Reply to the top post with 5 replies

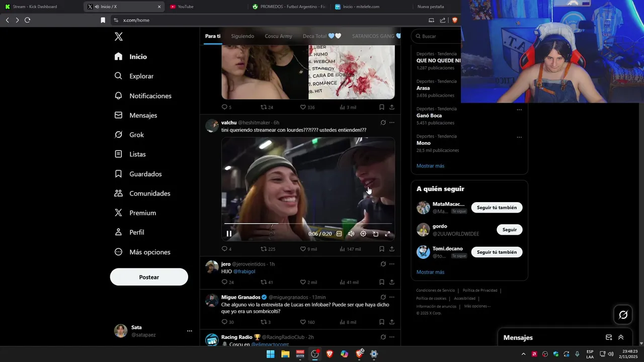point(226,107)
